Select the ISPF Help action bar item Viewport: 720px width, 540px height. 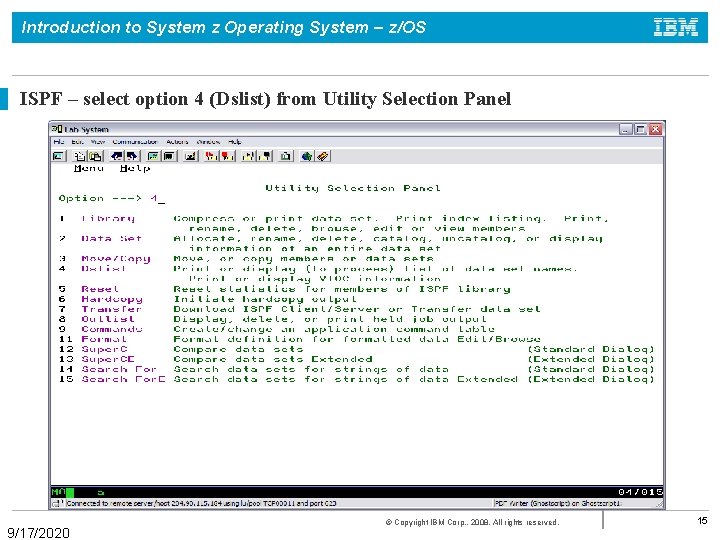pyautogui.click(x=135, y=169)
